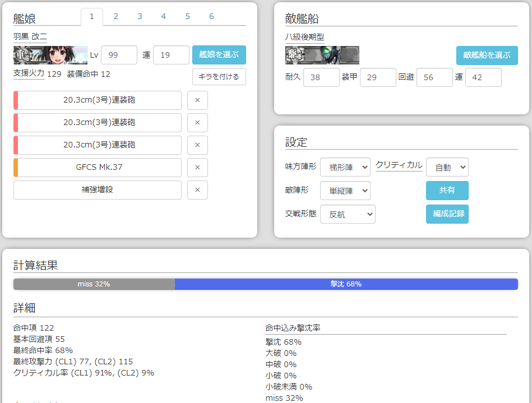
Task: Click the キラを付ける button
Action: pos(219,77)
